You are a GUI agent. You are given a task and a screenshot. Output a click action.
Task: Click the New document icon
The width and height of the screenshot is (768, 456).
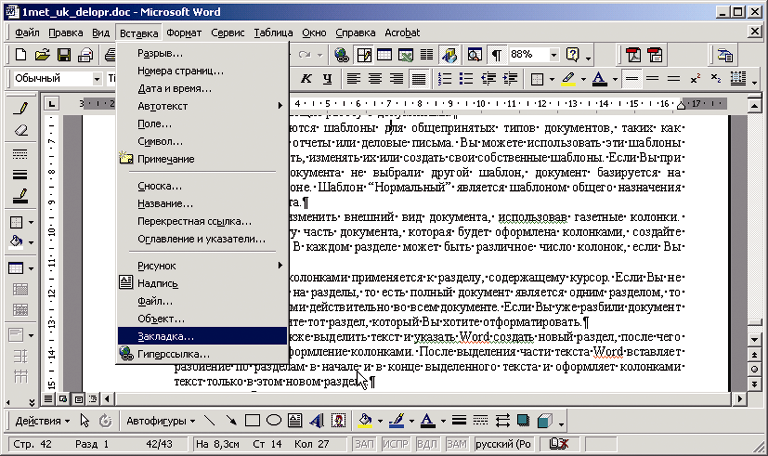tap(21, 54)
